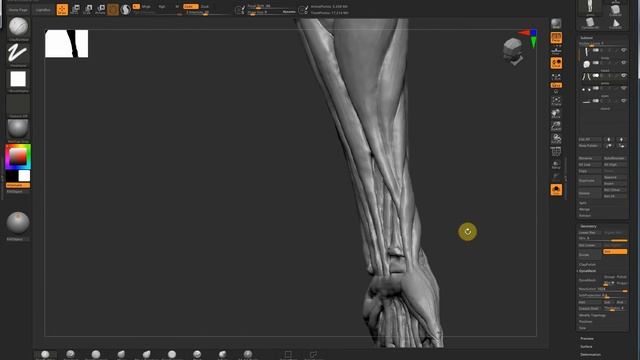This screenshot has height=360, width=640.
Task: Click the Append subtool button
Action: tap(615, 177)
